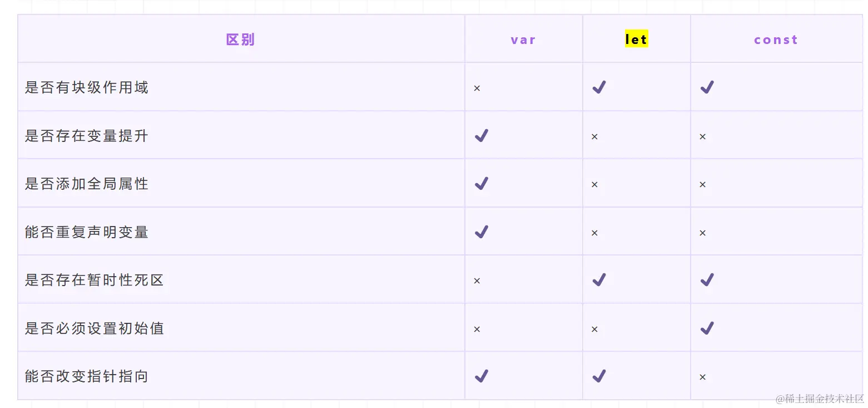Click the 区别 header cell
The height and width of the screenshot is (408, 868).
240,40
